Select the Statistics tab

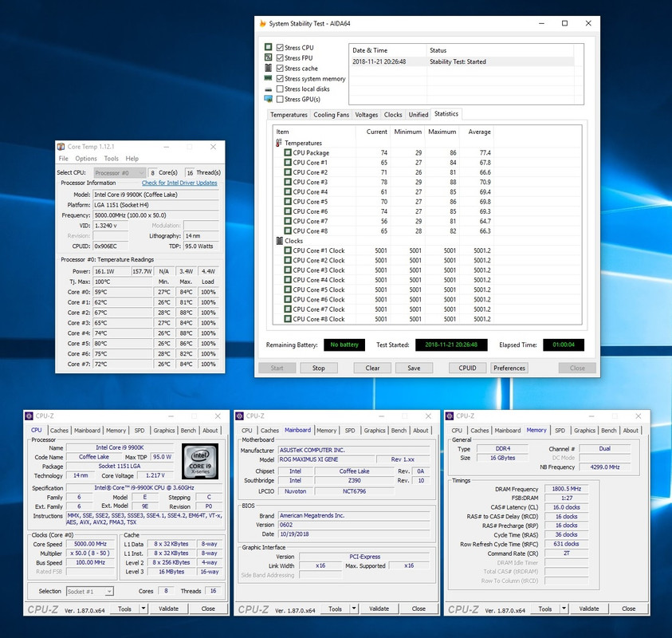click(446, 113)
